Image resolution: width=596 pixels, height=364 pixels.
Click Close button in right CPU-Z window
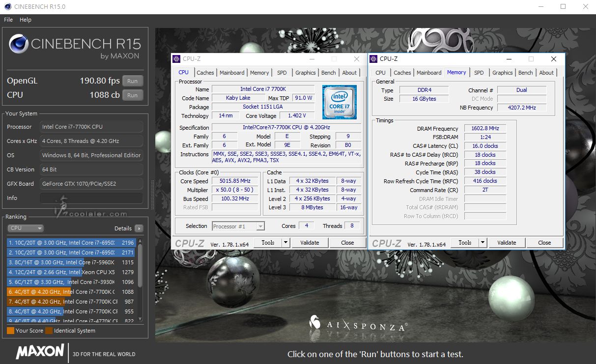click(x=544, y=243)
